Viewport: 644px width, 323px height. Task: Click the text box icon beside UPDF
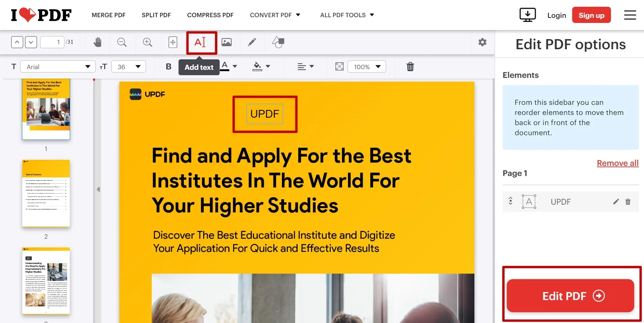click(529, 202)
